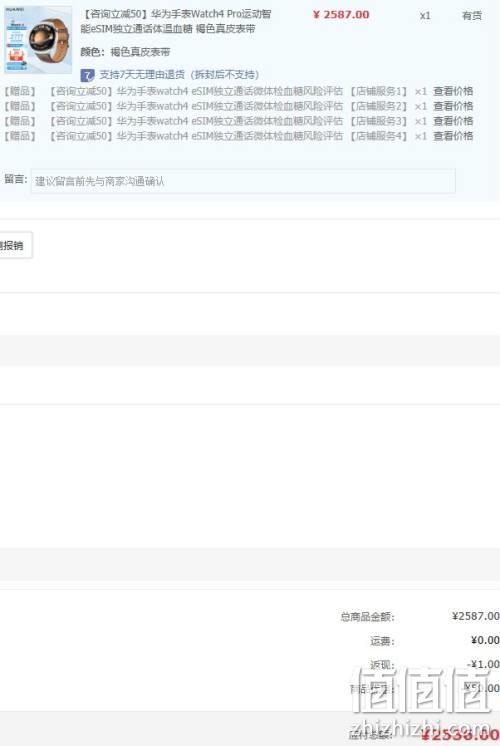The width and height of the screenshot is (500, 746).
Task: Click the red ¥2587.00 item price
Action: [x=341, y=15]
